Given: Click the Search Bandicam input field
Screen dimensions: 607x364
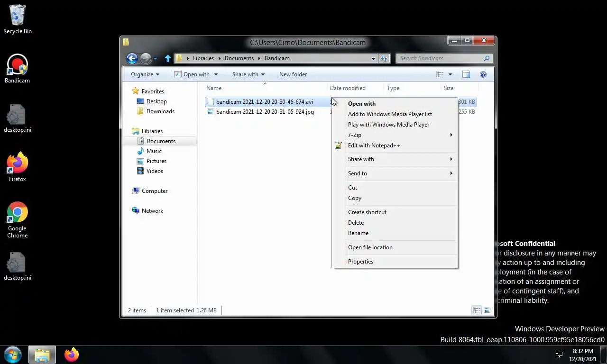Looking at the screenshot, I should coord(440,58).
